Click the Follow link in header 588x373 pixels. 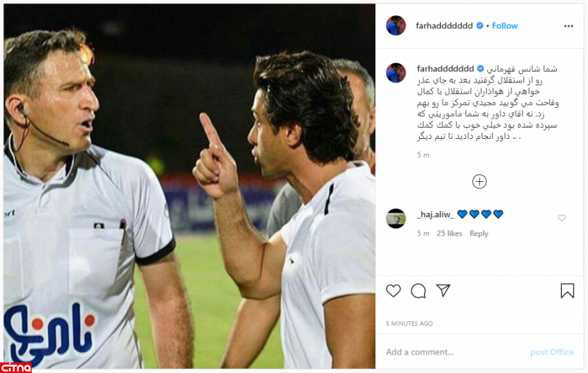(505, 26)
